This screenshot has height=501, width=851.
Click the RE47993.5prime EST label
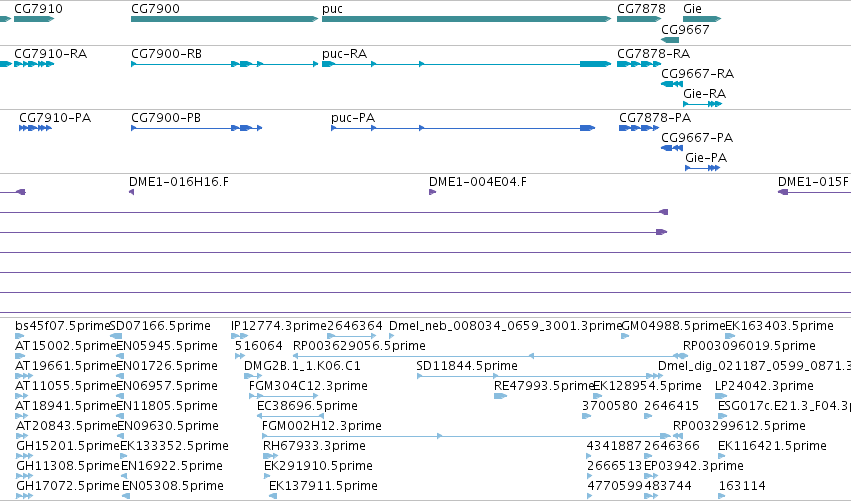pos(544,386)
